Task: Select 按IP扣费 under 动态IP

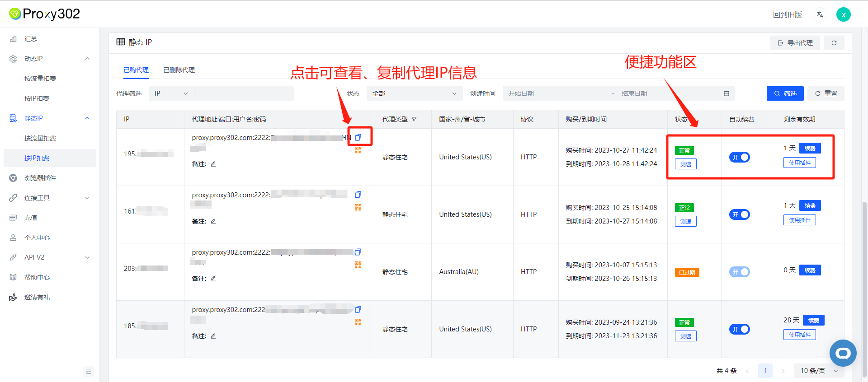Action: (50, 98)
